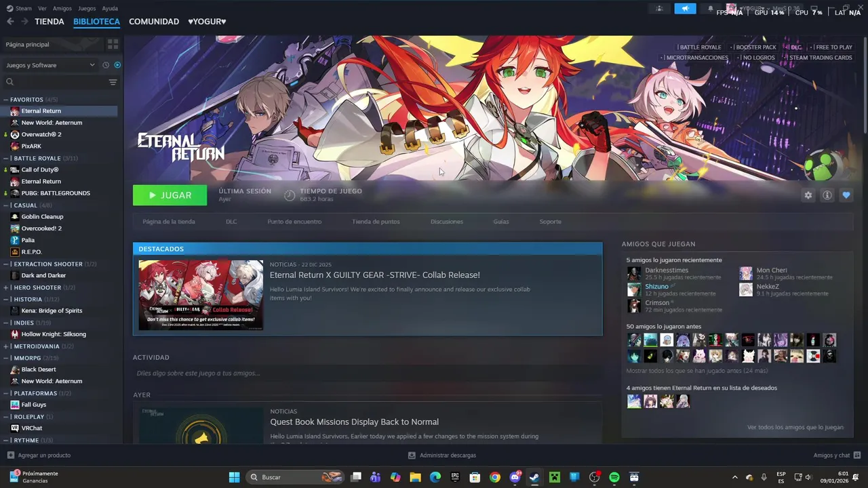The width and height of the screenshot is (868, 488).
Task: Show game info icon
Action: click(827, 195)
